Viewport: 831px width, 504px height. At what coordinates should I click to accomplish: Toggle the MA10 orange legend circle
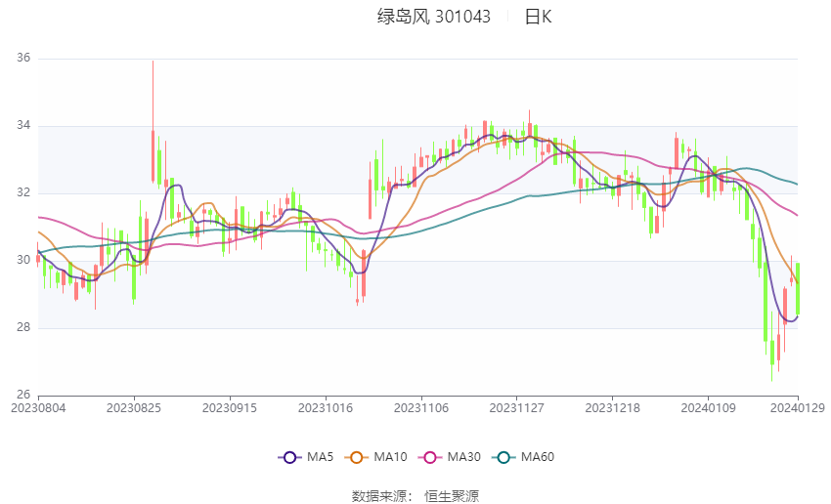click(x=357, y=457)
